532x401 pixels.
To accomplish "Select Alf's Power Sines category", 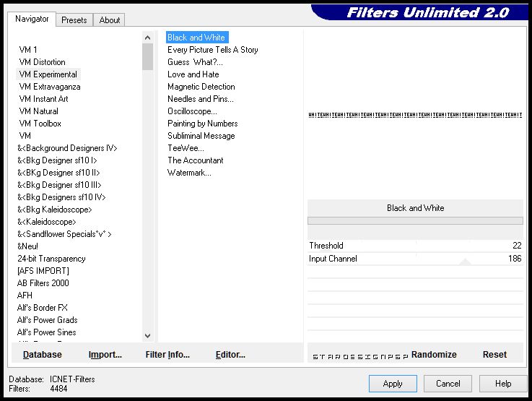I will click(x=46, y=332).
